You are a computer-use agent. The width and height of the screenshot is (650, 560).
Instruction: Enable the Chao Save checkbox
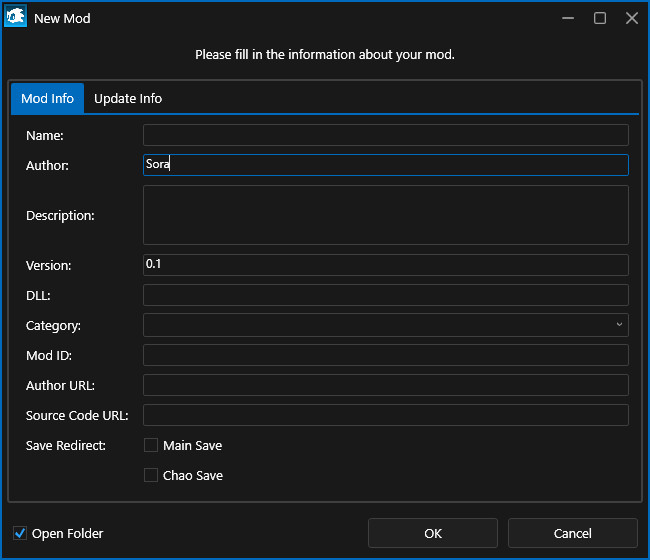click(x=151, y=475)
